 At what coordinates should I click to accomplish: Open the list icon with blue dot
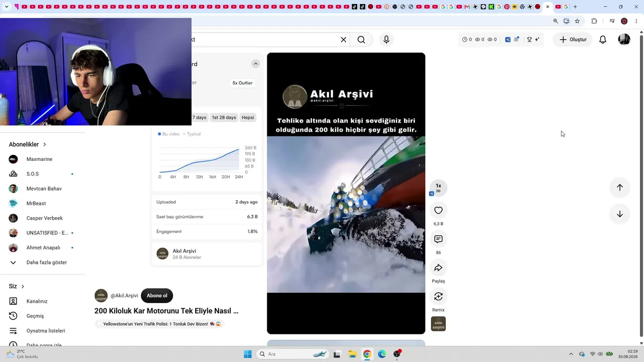tap(516, 40)
